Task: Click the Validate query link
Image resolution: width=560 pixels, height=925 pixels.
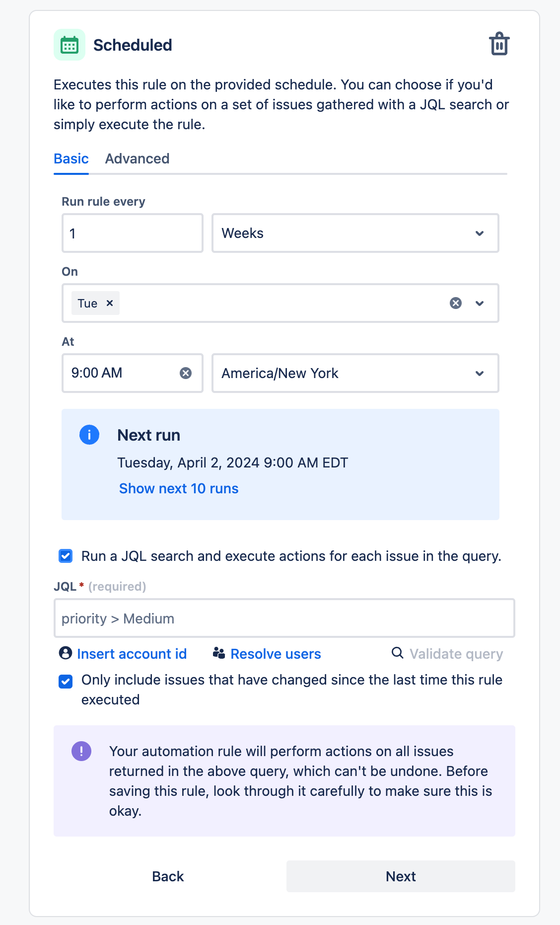Action: click(456, 654)
